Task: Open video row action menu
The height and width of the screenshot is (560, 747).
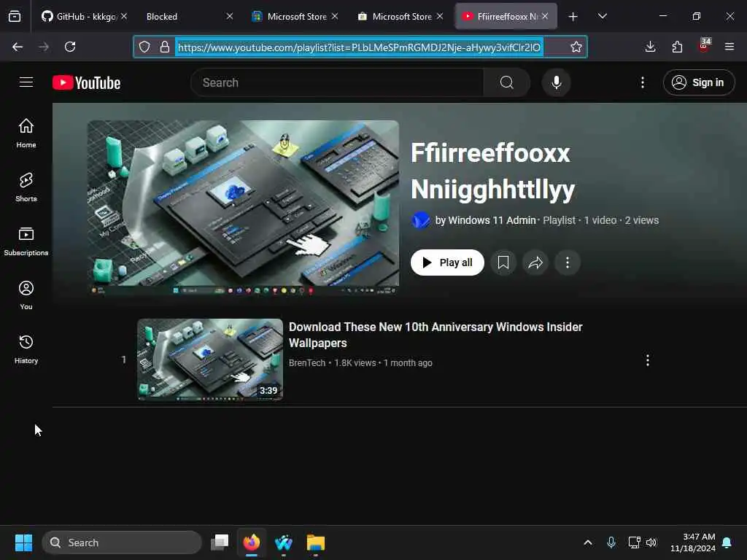Action: coord(648,360)
